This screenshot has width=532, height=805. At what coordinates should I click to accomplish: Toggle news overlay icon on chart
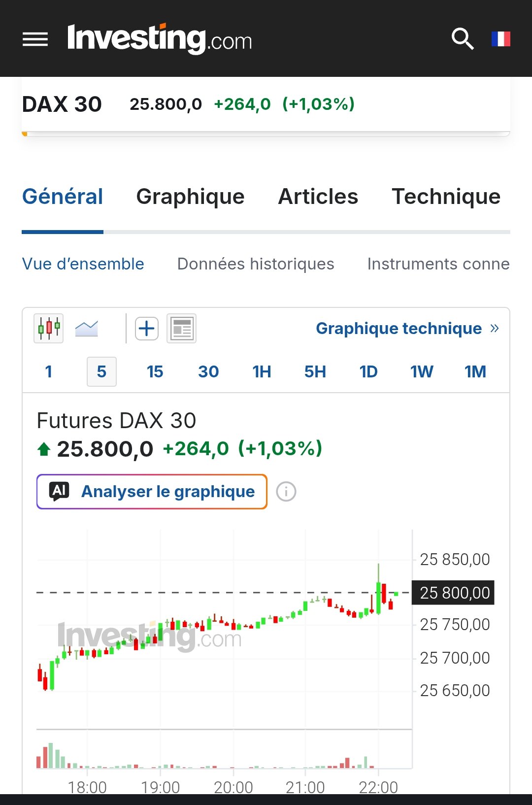pos(181,329)
